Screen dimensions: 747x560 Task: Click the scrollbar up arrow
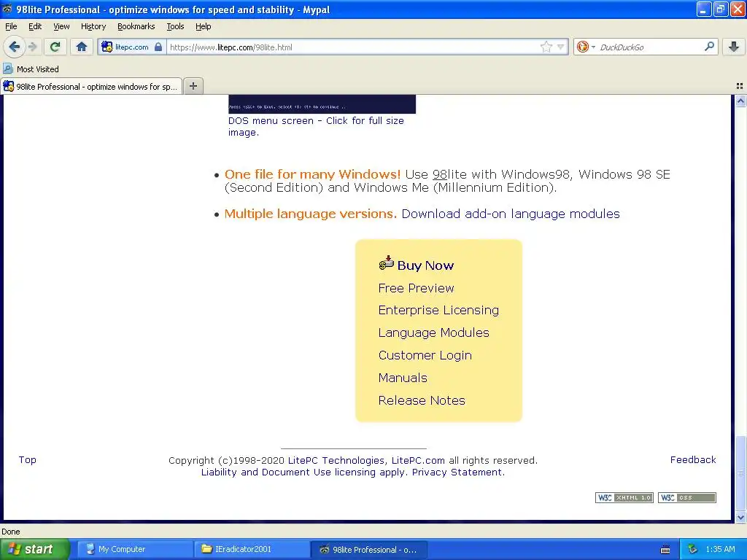tap(740, 101)
